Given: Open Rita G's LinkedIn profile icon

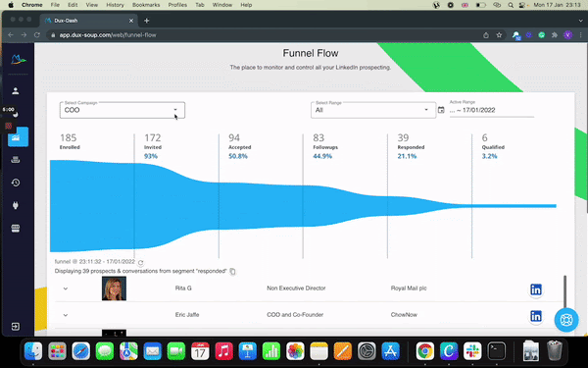Looking at the screenshot, I should pyautogui.click(x=536, y=289).
